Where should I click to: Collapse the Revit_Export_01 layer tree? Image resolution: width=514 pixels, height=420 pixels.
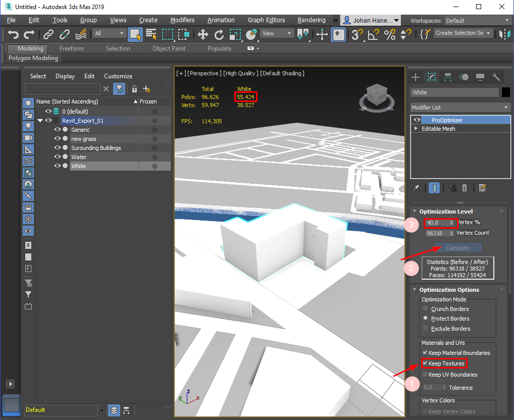point(40,121)
